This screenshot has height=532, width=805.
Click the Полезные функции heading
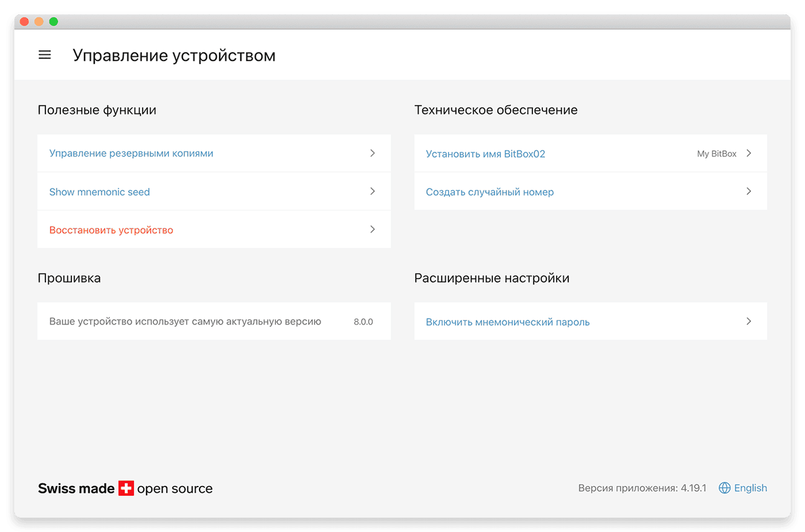pyautogui.click(x=97, y=110)
